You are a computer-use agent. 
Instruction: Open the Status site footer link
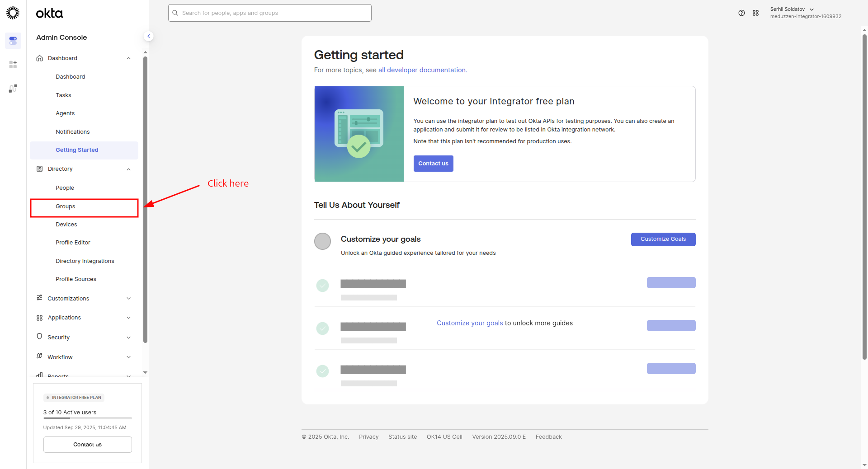(x=403, y=437)
